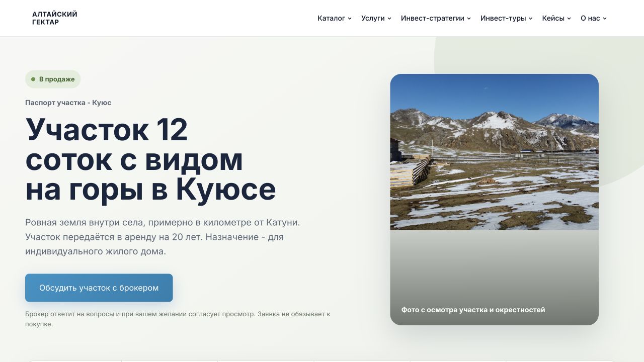Open the Услуги menu
The image size is (644, 362).
[376, 18]
